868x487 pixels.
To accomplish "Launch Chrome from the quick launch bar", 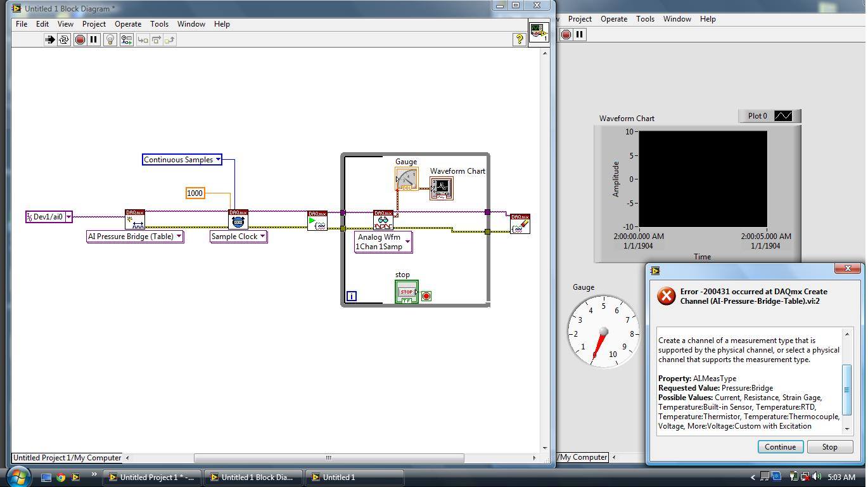I will [61, 477].
